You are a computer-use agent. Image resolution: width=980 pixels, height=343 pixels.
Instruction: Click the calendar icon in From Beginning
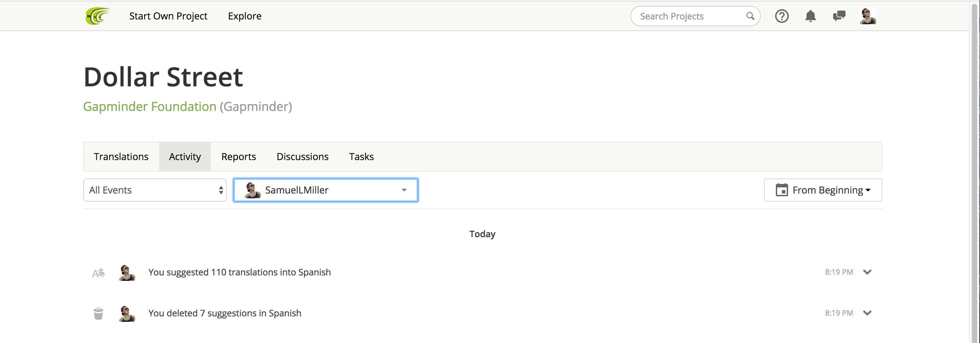pyautogui.click(x=781, y=190)
